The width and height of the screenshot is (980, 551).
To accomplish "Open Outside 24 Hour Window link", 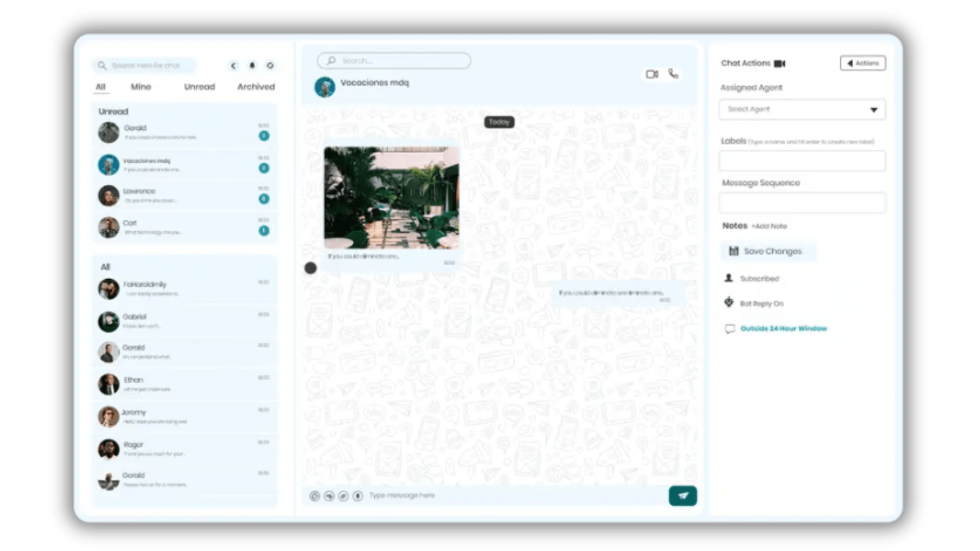I will coord(783,329).
